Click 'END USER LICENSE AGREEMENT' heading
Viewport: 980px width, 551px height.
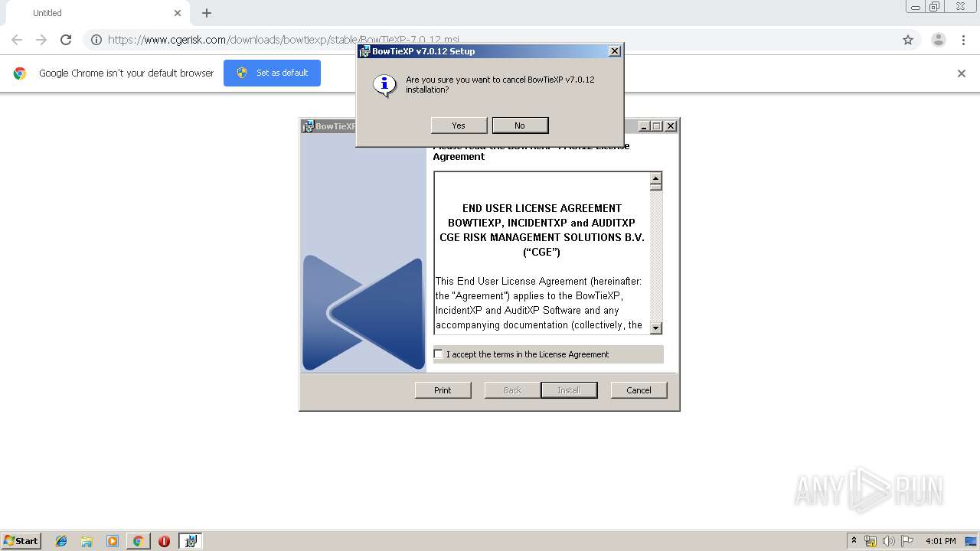click(542, 208)
